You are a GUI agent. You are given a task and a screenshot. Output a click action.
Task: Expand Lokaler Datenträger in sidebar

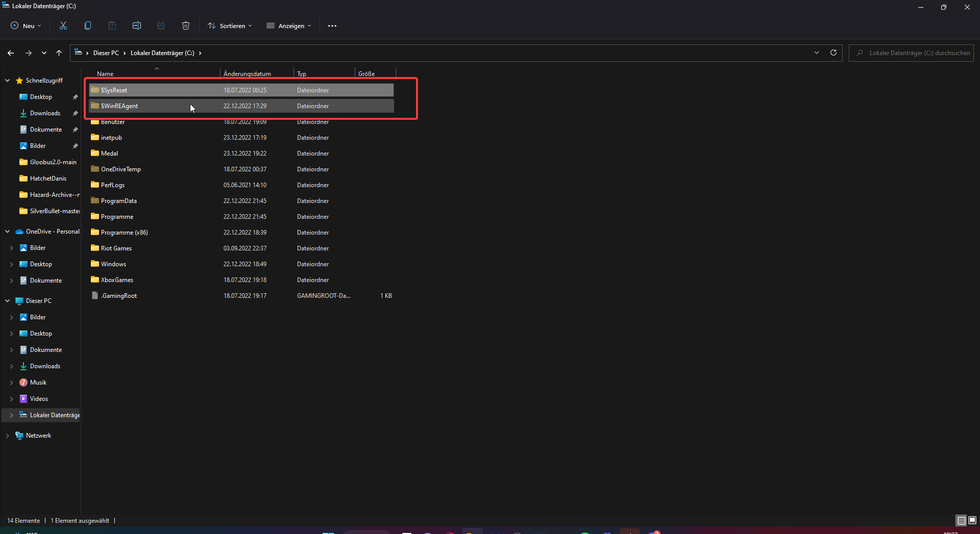tap(11, 415)
